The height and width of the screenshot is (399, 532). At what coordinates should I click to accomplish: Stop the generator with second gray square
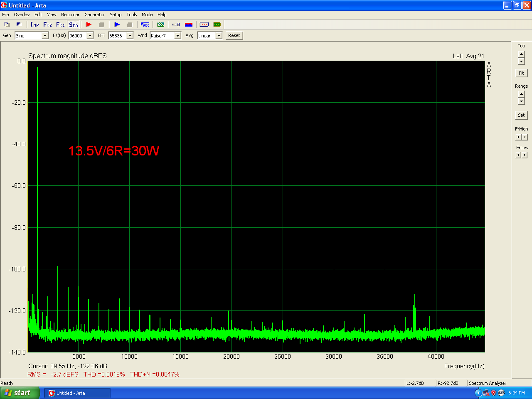tap(129, 25)
